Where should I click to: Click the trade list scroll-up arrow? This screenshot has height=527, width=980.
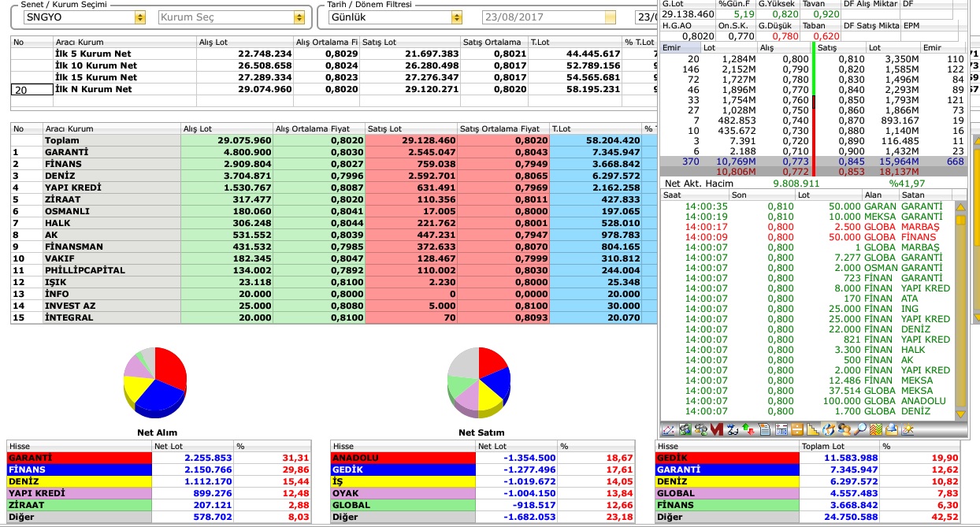tap(960, 208)
